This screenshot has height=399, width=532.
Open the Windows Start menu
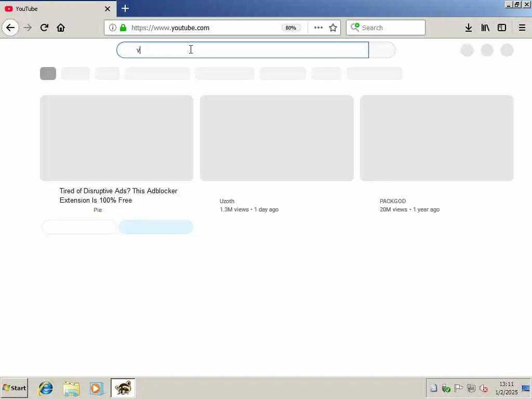pyautogui.click(x=14, y=388)
